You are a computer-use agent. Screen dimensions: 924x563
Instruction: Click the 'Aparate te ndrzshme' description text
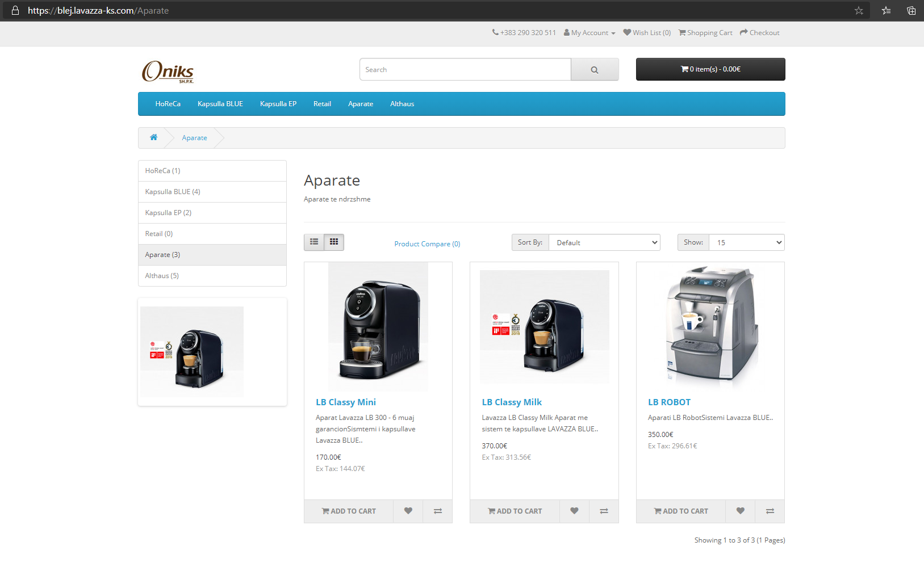click(337, 199)
